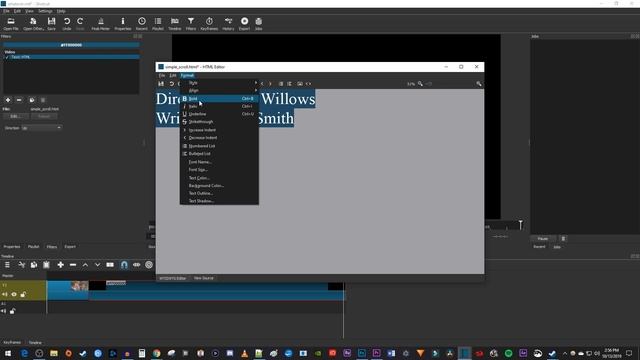Split clip at playhead icon
Image resolution: width=640 pixels, height=360 pixels.
[110, 265]
